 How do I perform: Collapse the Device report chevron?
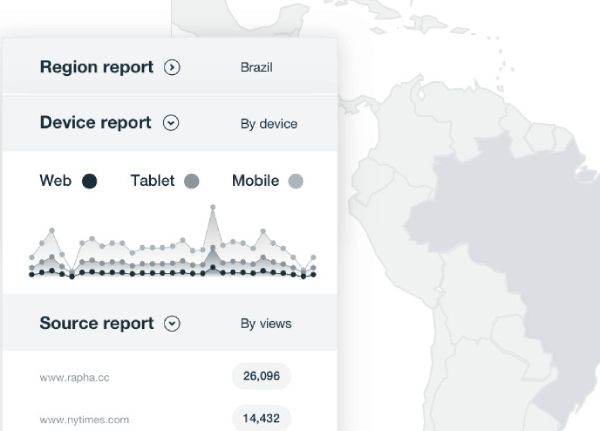point(171,124)
